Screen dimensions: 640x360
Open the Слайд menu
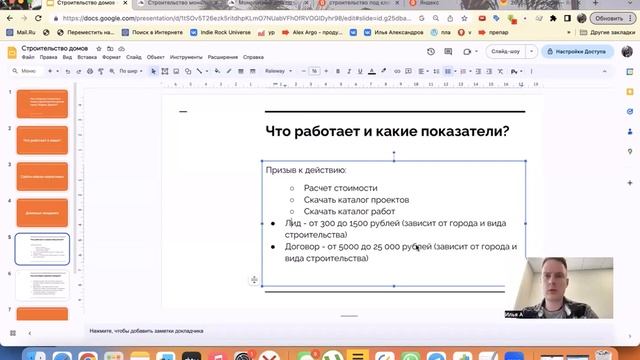point(133,58)
